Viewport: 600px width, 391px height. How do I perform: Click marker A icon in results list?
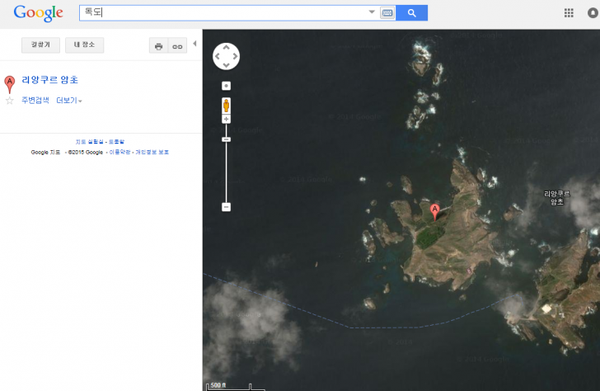10,84
